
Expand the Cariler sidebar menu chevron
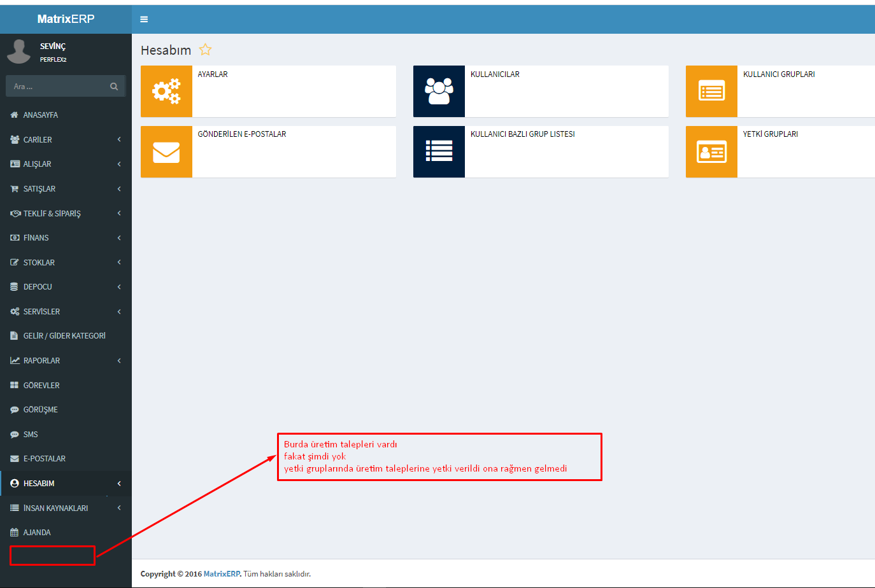click(119, 139)
